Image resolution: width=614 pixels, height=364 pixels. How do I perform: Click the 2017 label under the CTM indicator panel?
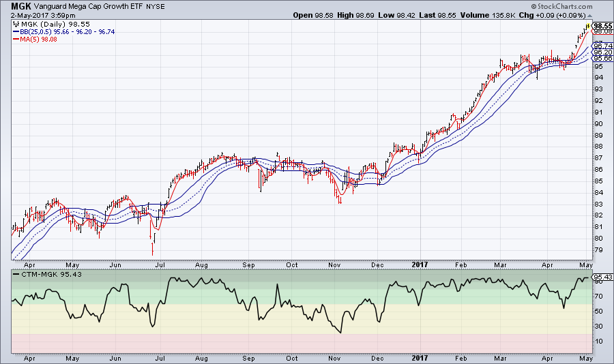[420, 358]
